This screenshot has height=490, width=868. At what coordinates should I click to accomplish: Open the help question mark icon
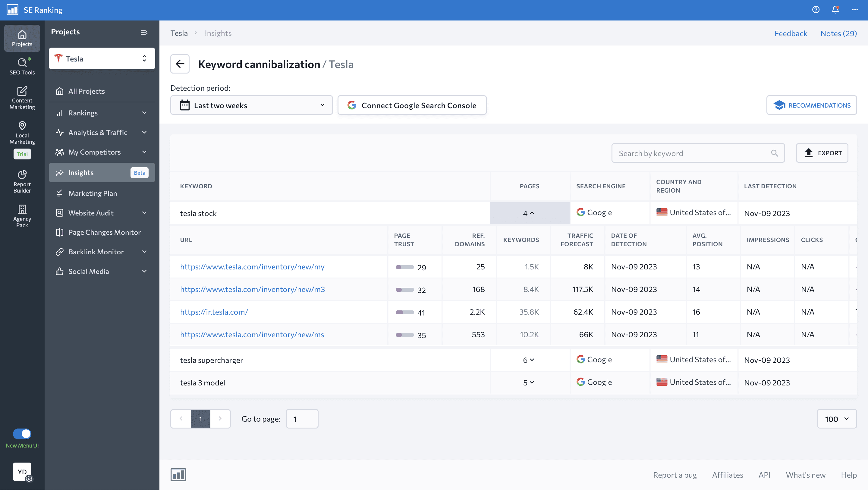tap(816, 10)
